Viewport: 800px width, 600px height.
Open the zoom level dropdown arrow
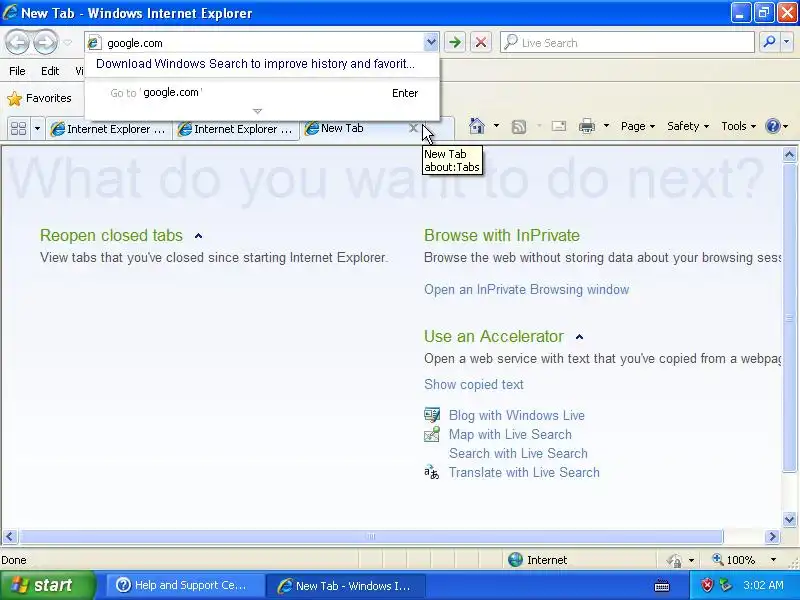(x=773, y=560)
